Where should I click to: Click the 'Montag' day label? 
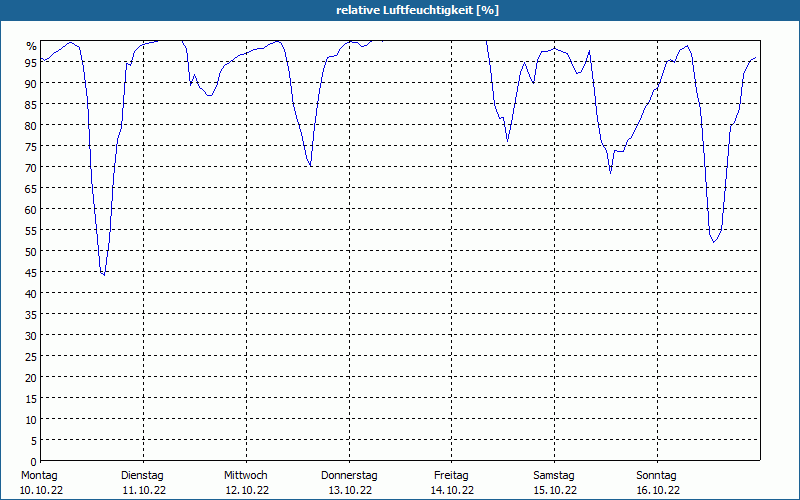(x=39, y=475)
